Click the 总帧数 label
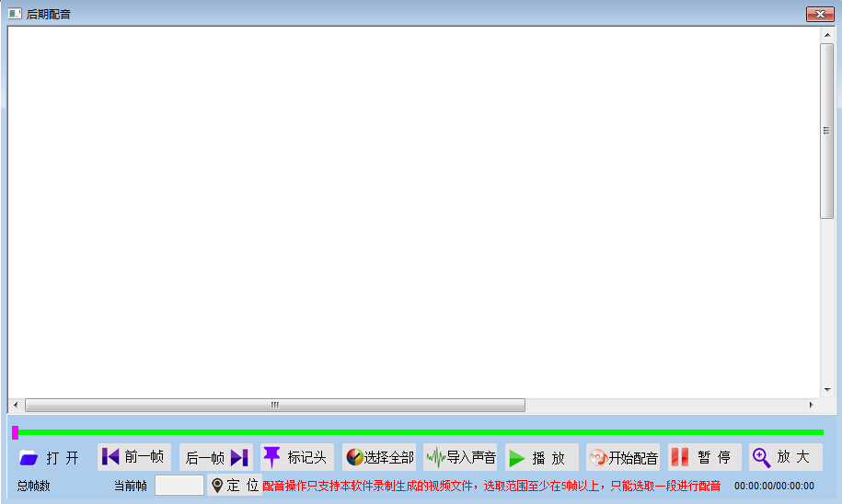 [x=33, y=486]
